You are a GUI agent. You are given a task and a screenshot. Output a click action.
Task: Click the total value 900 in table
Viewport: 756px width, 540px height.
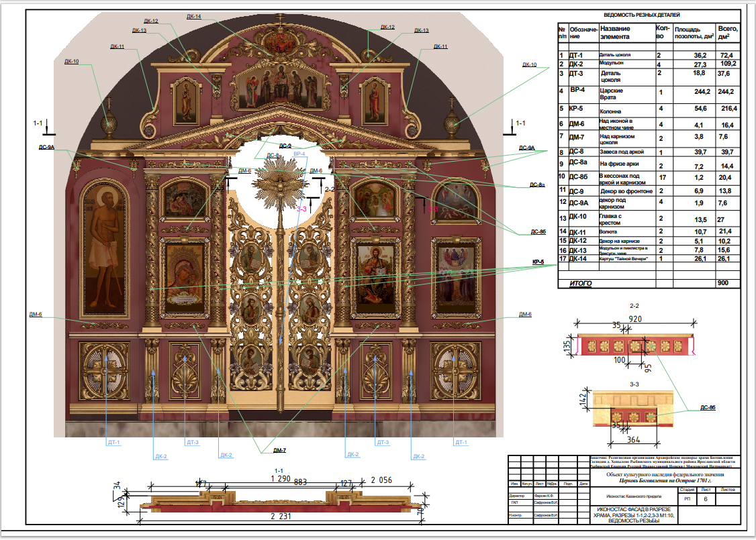click(x=722, y=283)
